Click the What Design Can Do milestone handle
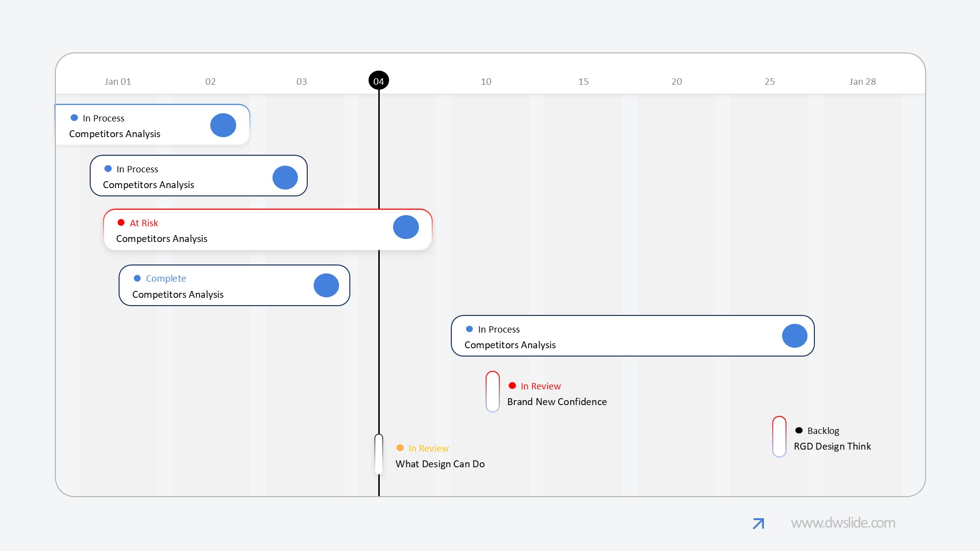Viewport: 980px width, 551px height. pos(379,454)
